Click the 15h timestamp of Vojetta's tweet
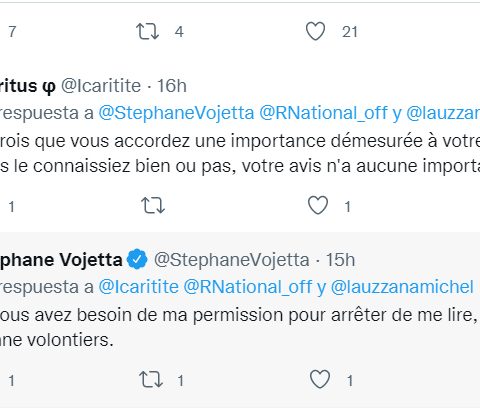Viewport: 480px width, 418px height. coord(340,260)
